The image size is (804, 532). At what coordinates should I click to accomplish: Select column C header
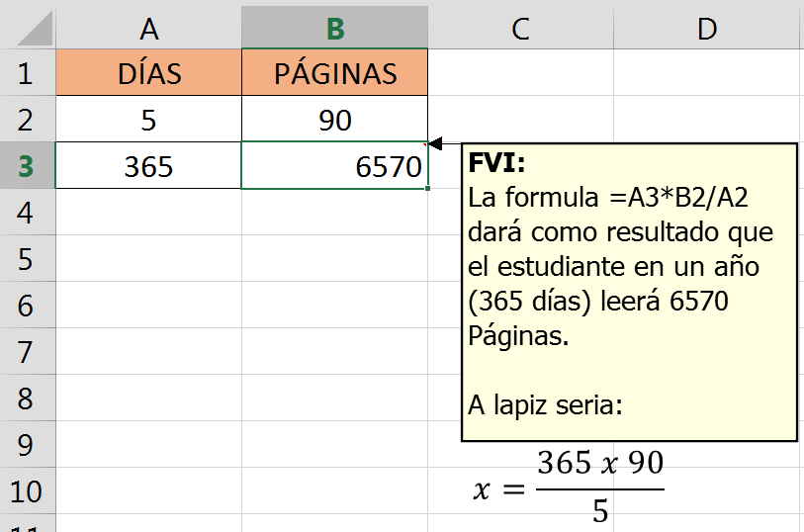point(520,29)
